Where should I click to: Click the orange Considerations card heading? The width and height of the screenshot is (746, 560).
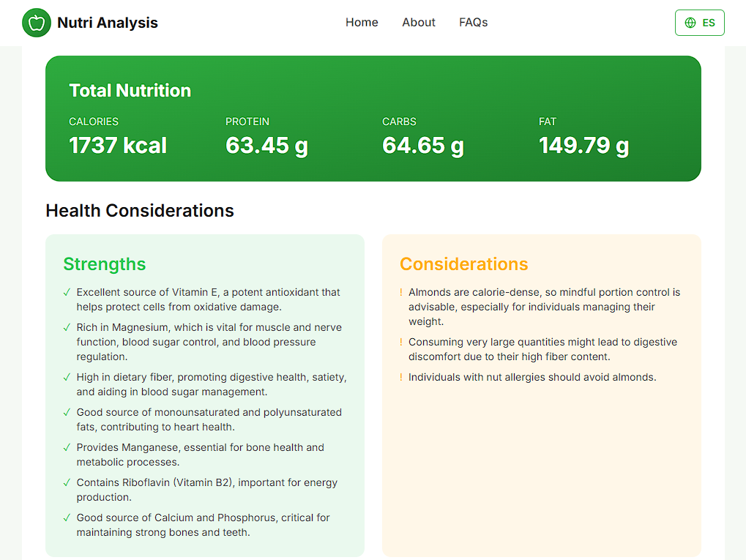[464, 264]
